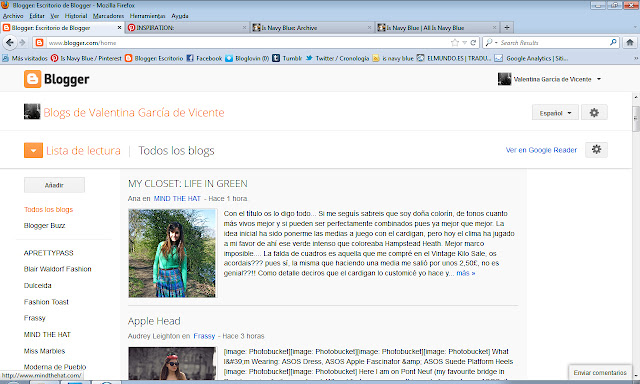Expand the orange new-post dropdown button
Screen dimensions: 640x384
[33, 150]
